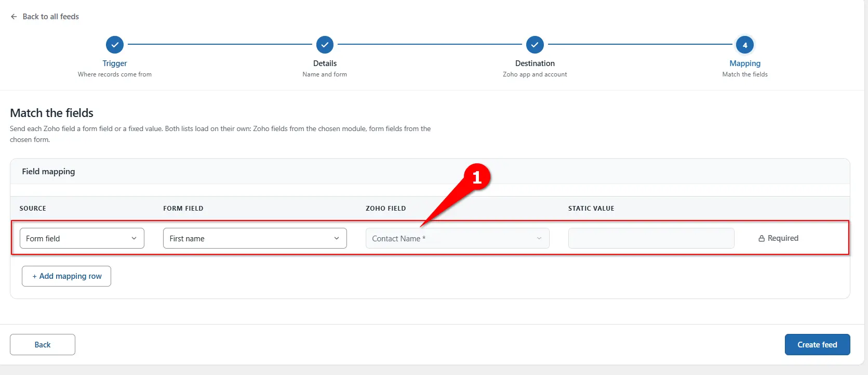Click the Destination step checkmark circle
868x375 pixels.
coord(535,45)
